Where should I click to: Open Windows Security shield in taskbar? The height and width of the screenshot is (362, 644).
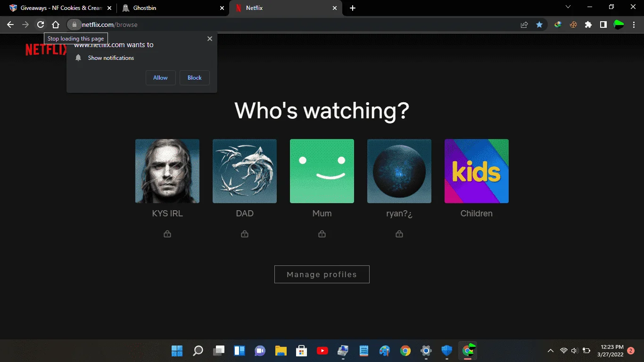[x=447, y=351]
